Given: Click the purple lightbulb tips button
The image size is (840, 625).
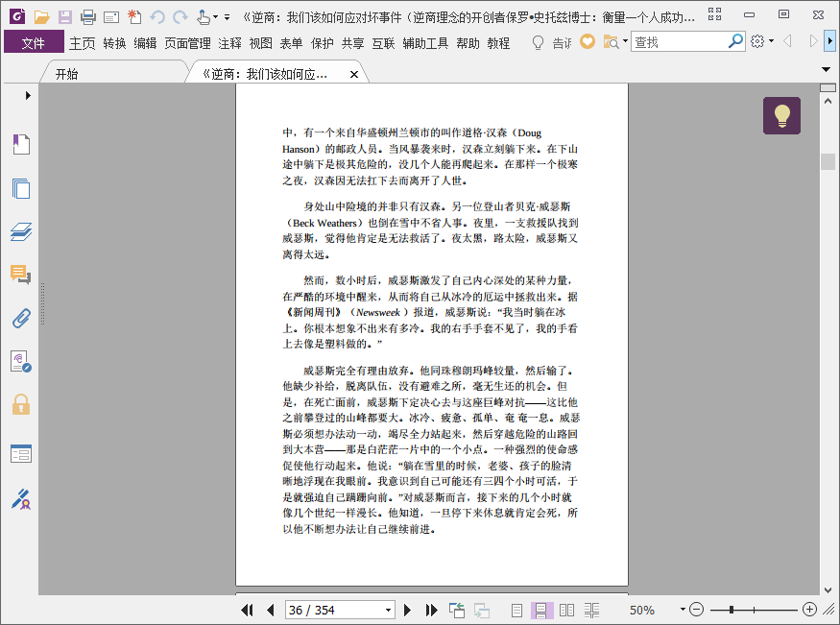Looking at the screenshot, I should click(x=781, y=115).
